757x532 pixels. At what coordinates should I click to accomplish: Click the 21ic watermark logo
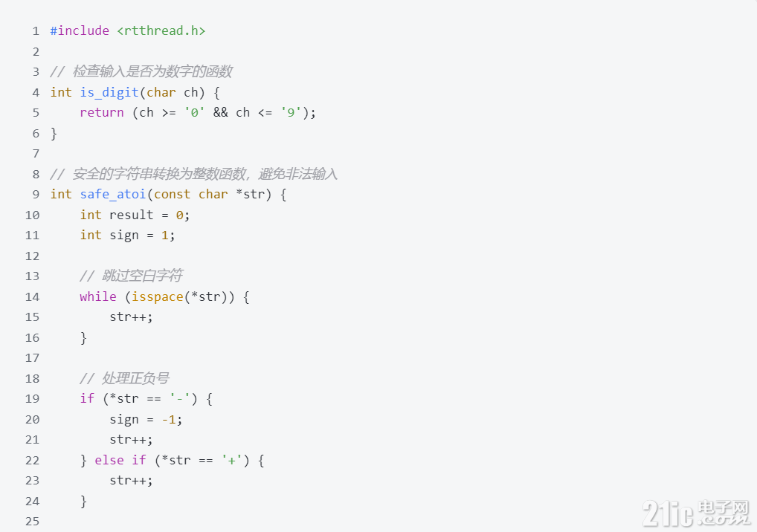(x=697, y=513)
